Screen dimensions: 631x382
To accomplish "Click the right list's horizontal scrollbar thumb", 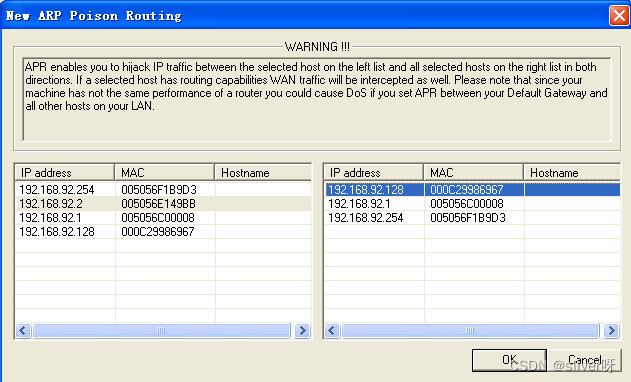I will (470, 331).
